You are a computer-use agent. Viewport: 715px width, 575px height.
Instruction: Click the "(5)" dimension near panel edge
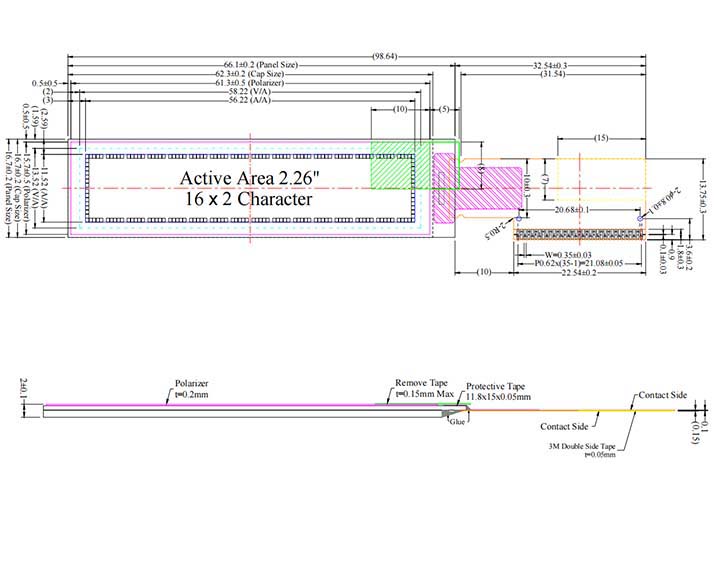click(x=444, y=109)
